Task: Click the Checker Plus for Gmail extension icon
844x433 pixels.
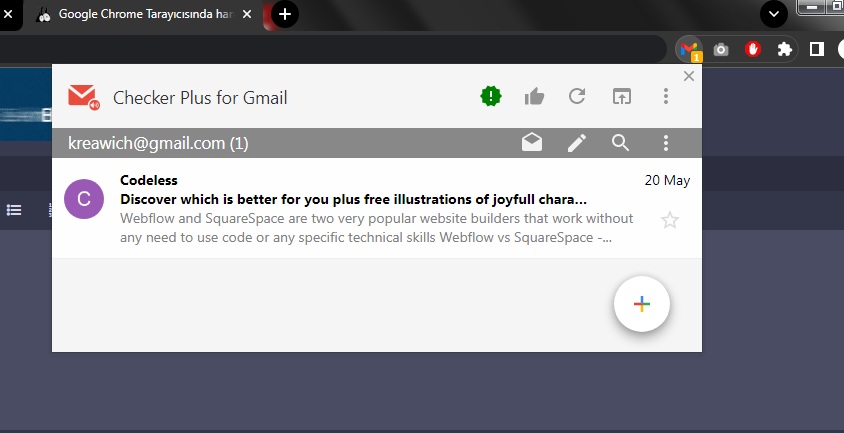Action: [689, 50]
